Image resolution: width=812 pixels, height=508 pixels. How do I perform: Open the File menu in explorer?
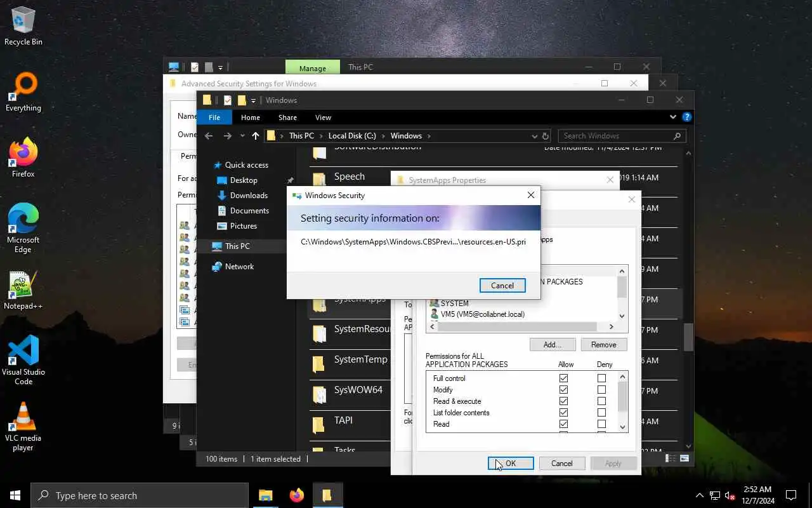tap(214, 117)
